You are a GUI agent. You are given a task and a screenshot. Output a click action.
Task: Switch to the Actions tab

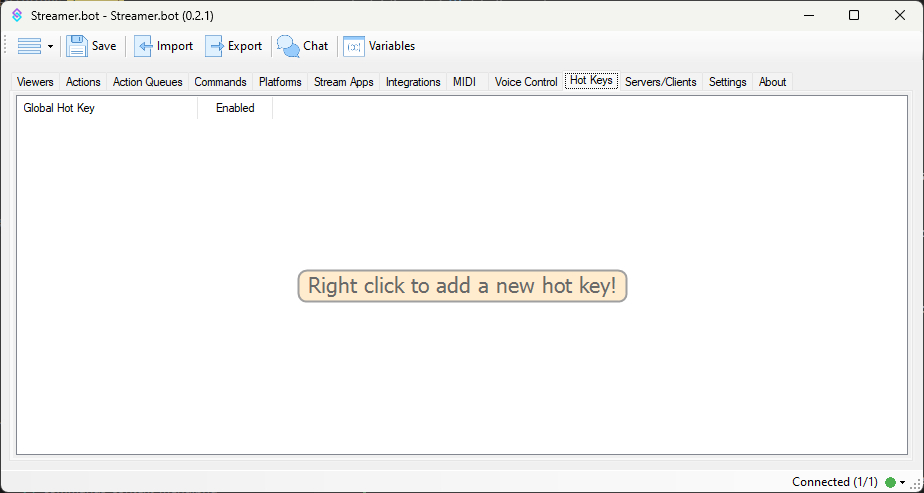coord(83,82)
